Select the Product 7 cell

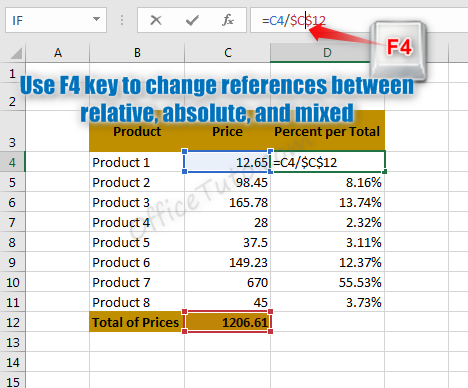point(137,282)
